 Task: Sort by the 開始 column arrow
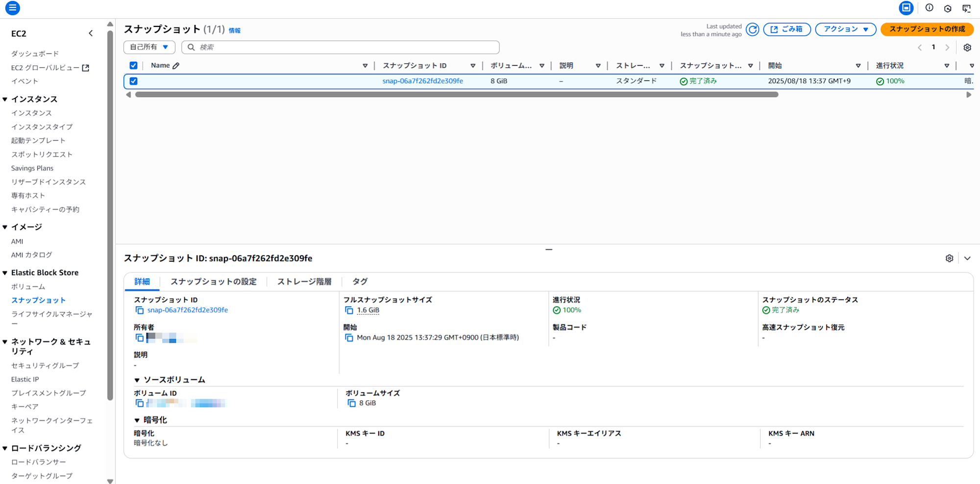pos(858,66)
